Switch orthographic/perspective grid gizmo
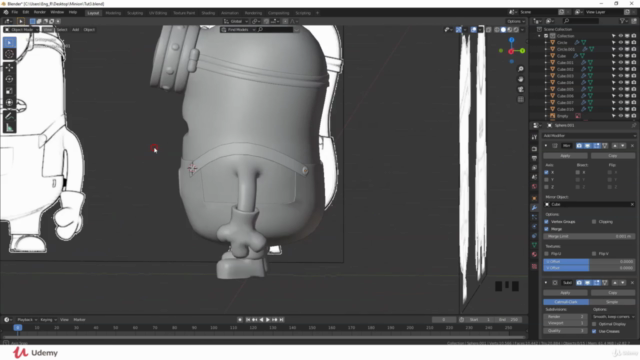The height and width of the screenshot is (360, 640). coord(521,100)
